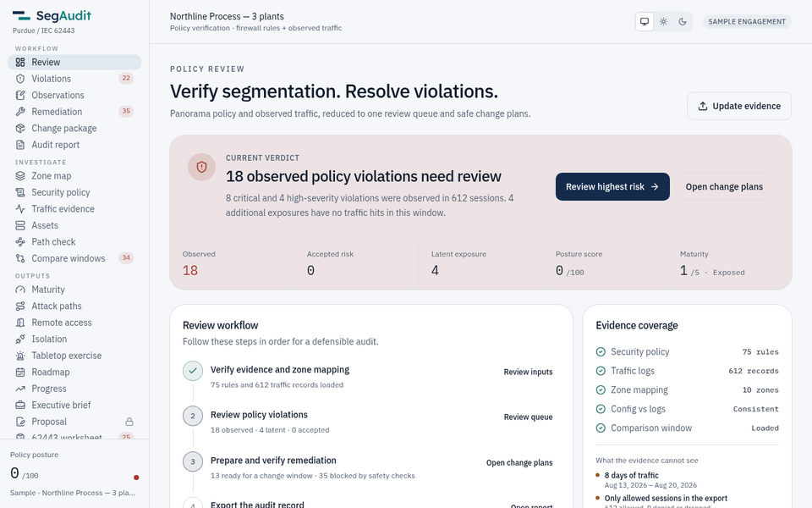Click the Remediation 35 count badge
The width and height of the screenshot is (812, 508).
(x=126, y=111)
